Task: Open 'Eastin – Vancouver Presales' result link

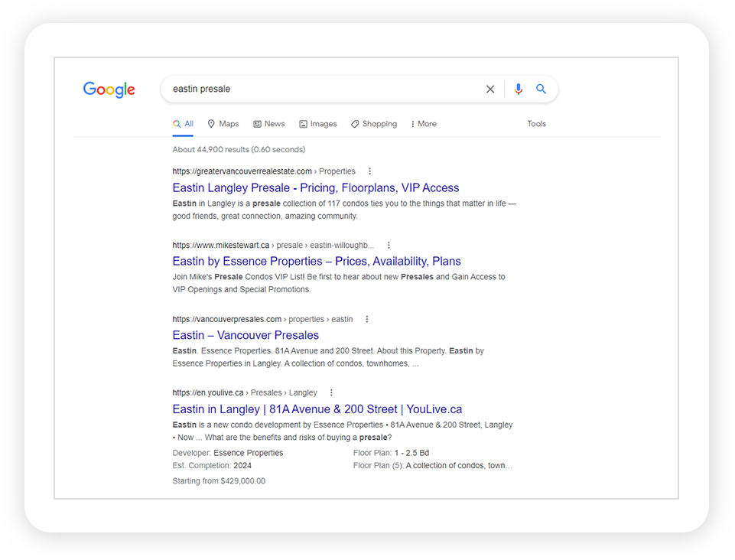Action: (246, 335)
